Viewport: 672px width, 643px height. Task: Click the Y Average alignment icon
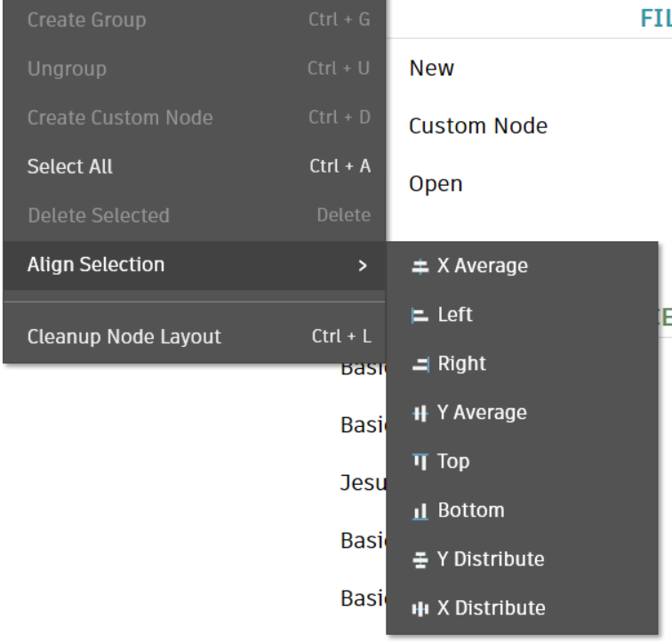click(420, 413)
